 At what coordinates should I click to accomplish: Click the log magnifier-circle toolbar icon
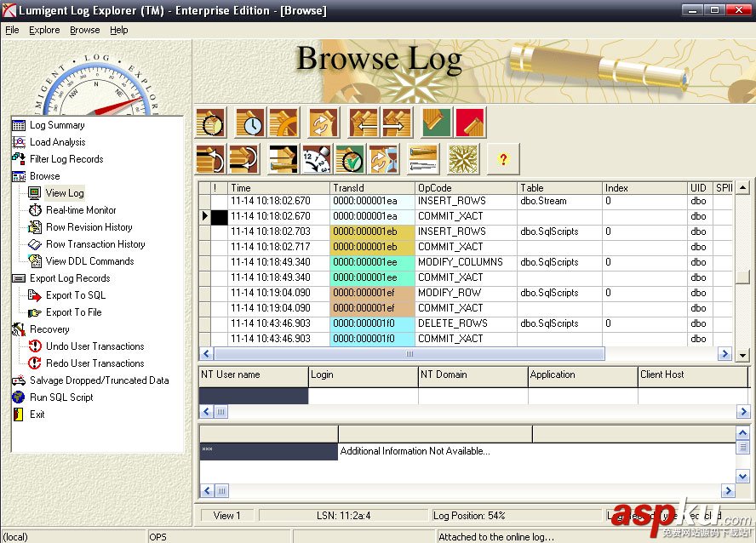tap(211, 123)
